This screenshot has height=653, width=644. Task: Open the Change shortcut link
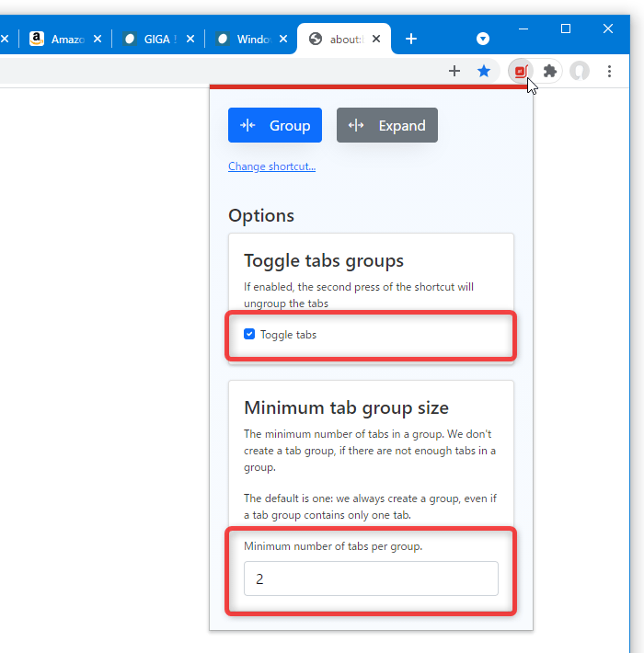pos(272,166)
